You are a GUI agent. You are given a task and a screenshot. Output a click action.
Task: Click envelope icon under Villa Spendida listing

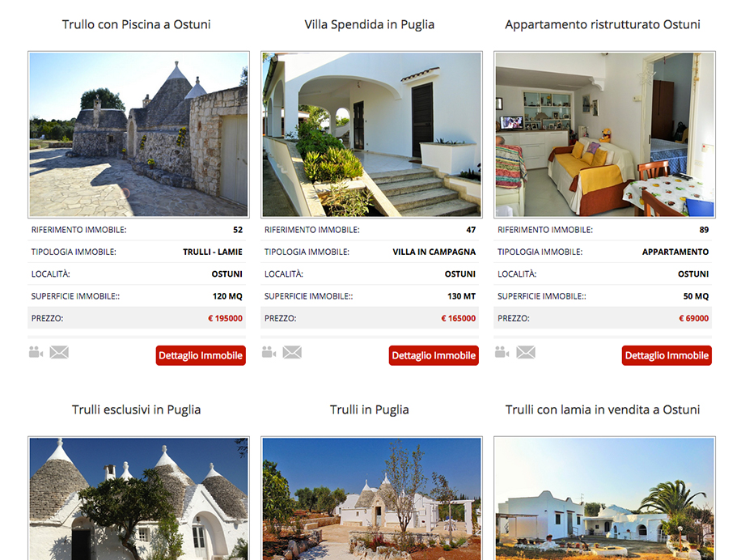coord(292,352)
